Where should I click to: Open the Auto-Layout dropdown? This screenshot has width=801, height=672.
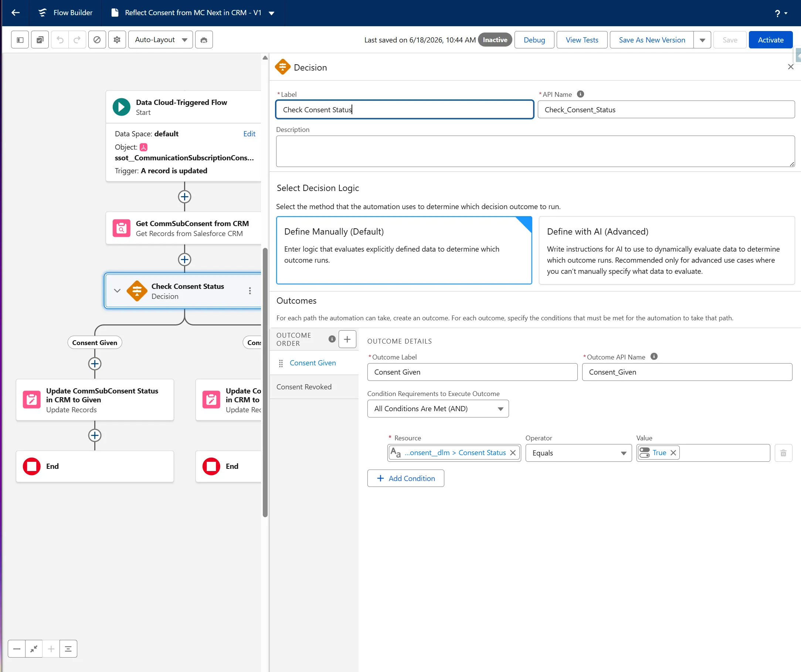coord(160,40)
